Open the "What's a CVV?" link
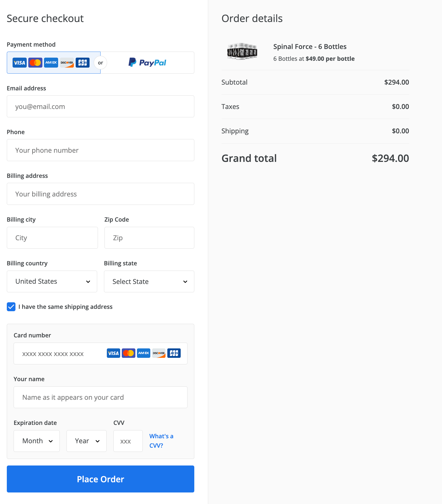Image resolution: width=442 pixels, height=504 pixels. tap(161, 441)
